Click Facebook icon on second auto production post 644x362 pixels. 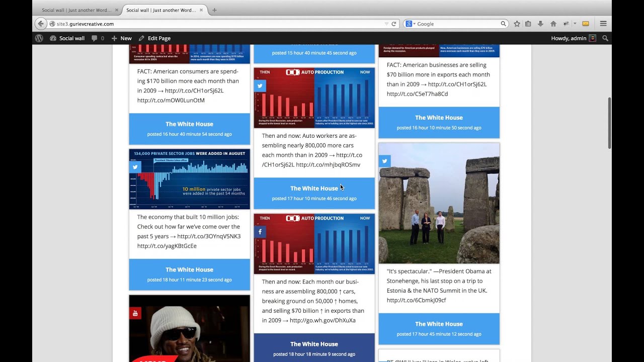[x=260, y=232]
